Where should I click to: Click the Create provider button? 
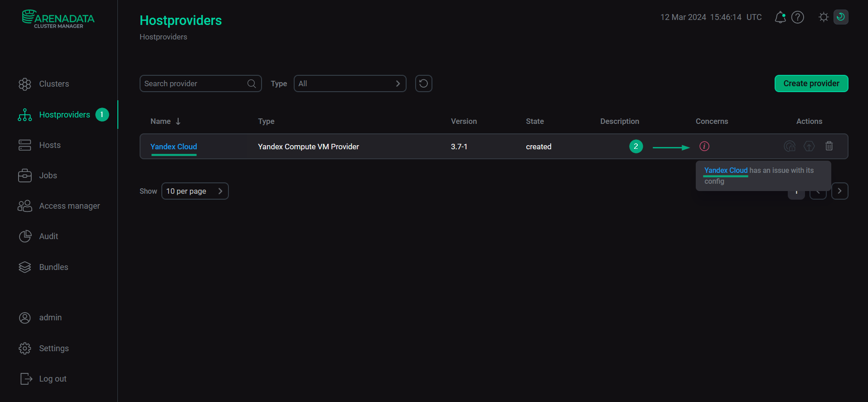(x=811, y=83)
